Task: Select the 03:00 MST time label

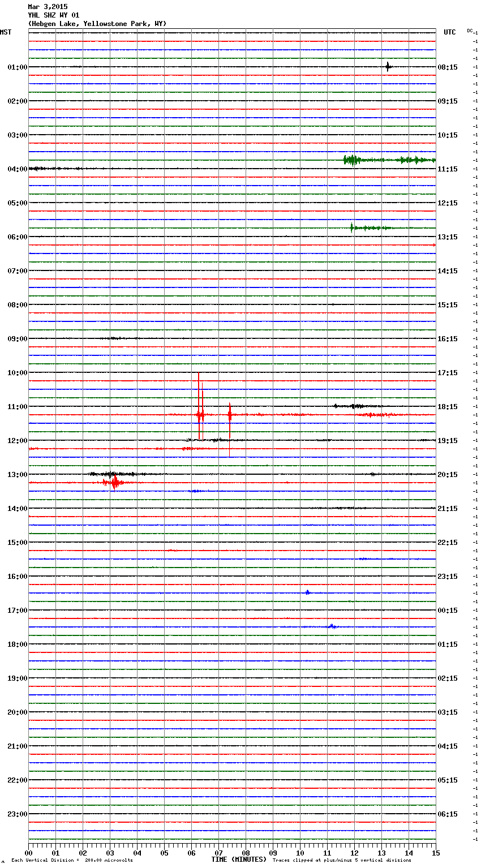Action: point(18,135)
